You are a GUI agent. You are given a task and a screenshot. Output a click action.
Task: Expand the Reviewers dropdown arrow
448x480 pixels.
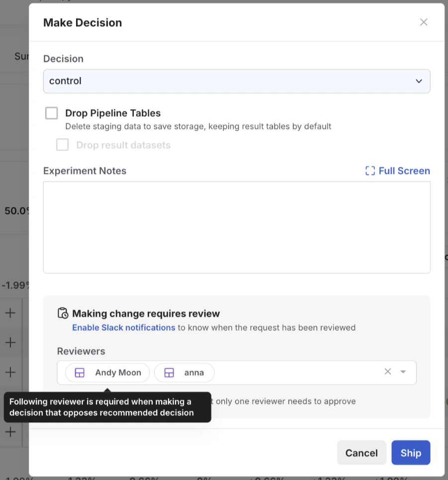pos(403,372)
